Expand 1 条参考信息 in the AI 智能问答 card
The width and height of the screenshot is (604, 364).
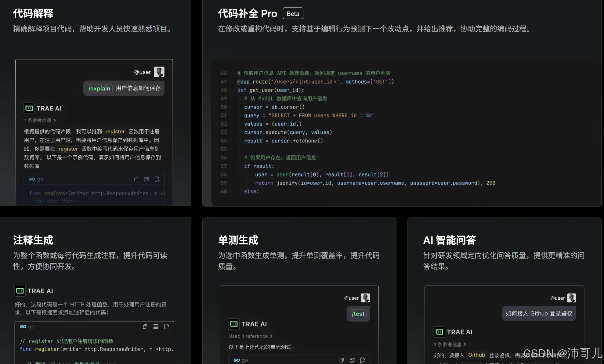(450, 344)
